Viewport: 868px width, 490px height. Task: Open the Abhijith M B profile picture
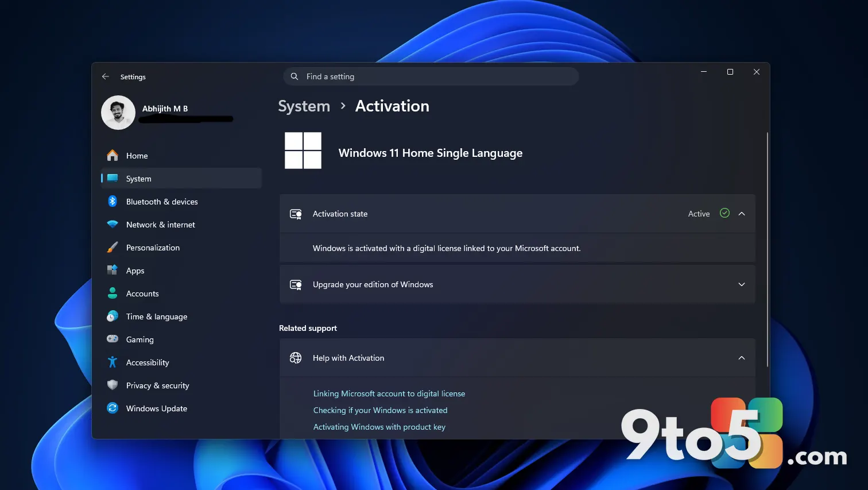point(118,113)
